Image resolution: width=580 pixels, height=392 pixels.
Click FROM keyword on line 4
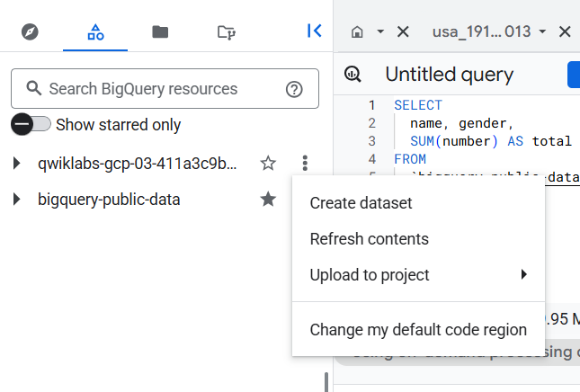pos(410,159)
